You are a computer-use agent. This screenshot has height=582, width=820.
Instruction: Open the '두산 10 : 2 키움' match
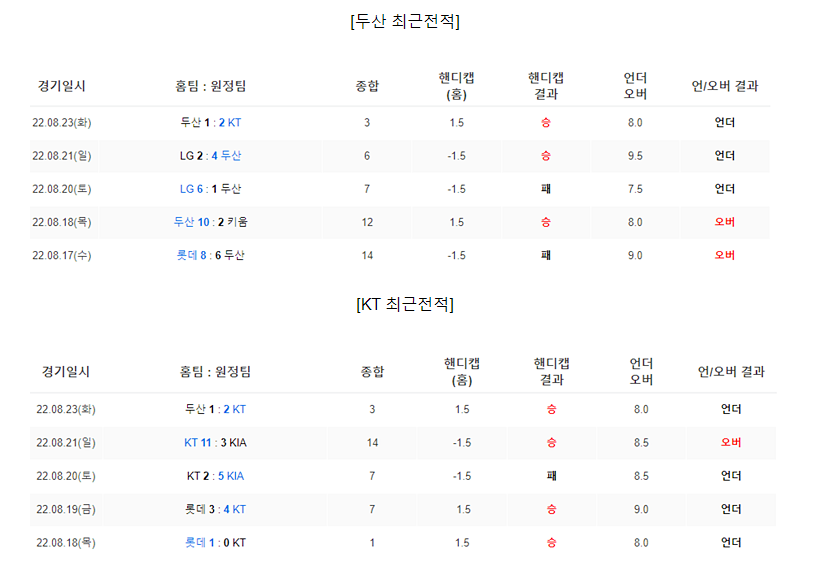tap(210, 222)
